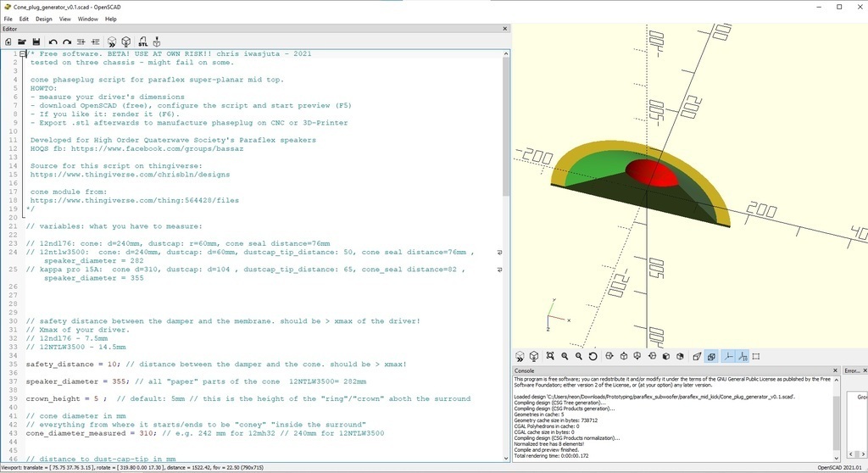This screenshot has width=868, height=473.
Task: Click the Save file icon
Action: [36, 42]
